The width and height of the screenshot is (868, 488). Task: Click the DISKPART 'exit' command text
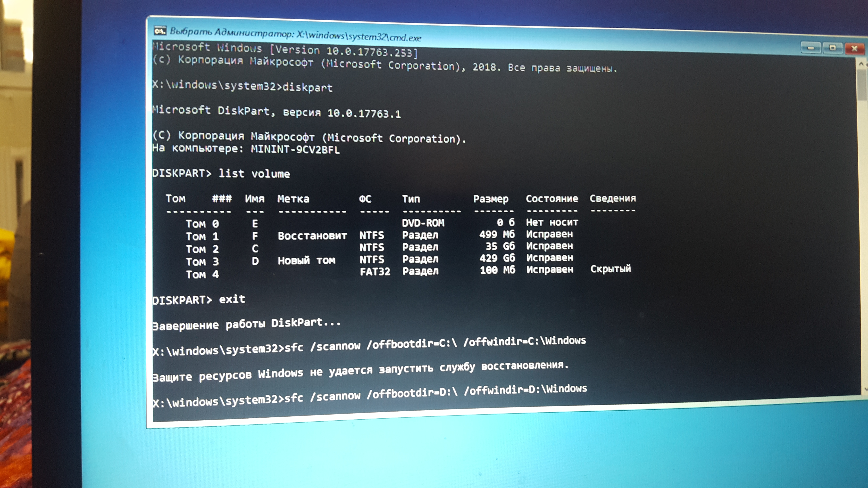tap(232, 299)
